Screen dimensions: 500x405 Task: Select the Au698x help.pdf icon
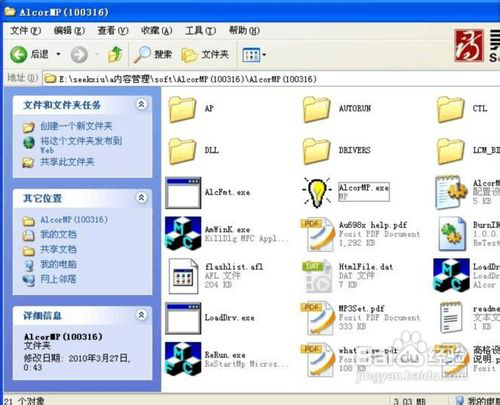[317, 234]
